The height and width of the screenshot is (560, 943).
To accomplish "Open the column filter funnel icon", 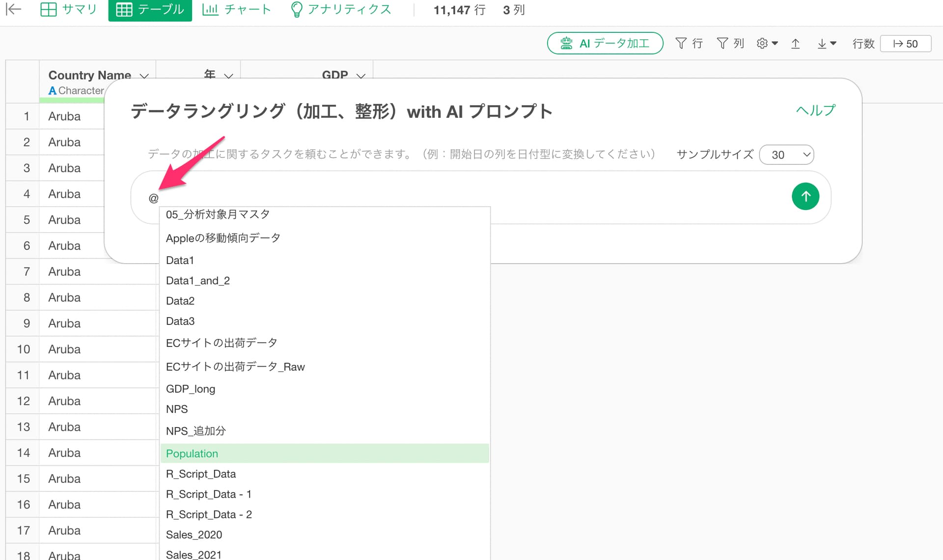I will click(729, 44).
